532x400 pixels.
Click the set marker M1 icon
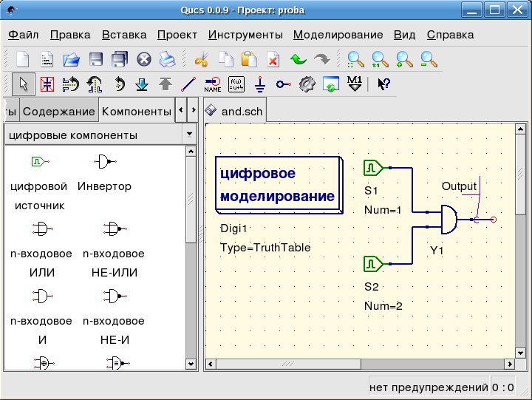pyautogui.click(x=354, y=84)
